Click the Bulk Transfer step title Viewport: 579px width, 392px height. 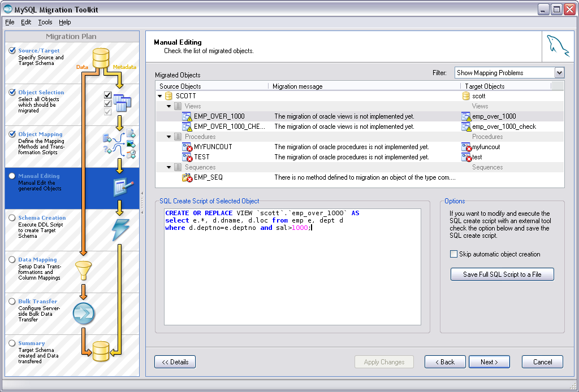coord(38,301)
